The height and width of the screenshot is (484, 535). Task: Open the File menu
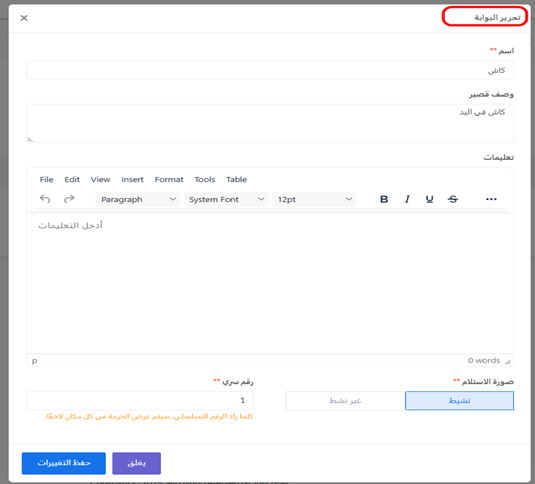[46, 179]
